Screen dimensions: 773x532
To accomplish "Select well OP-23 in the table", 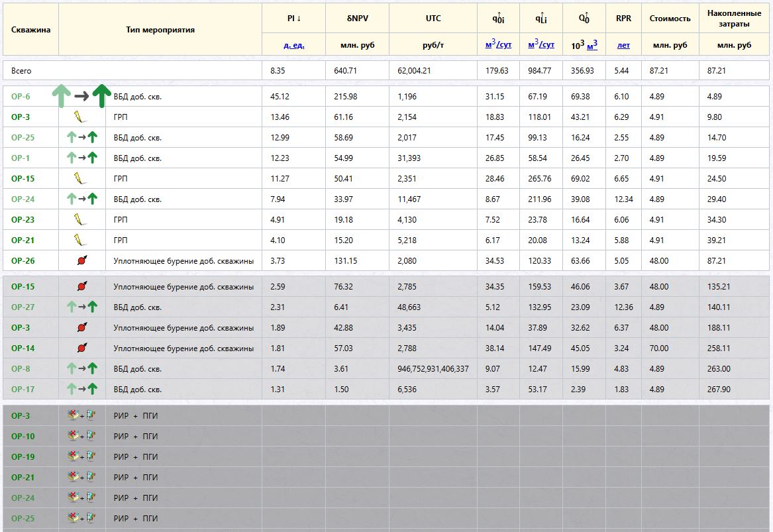I will 23,219.
